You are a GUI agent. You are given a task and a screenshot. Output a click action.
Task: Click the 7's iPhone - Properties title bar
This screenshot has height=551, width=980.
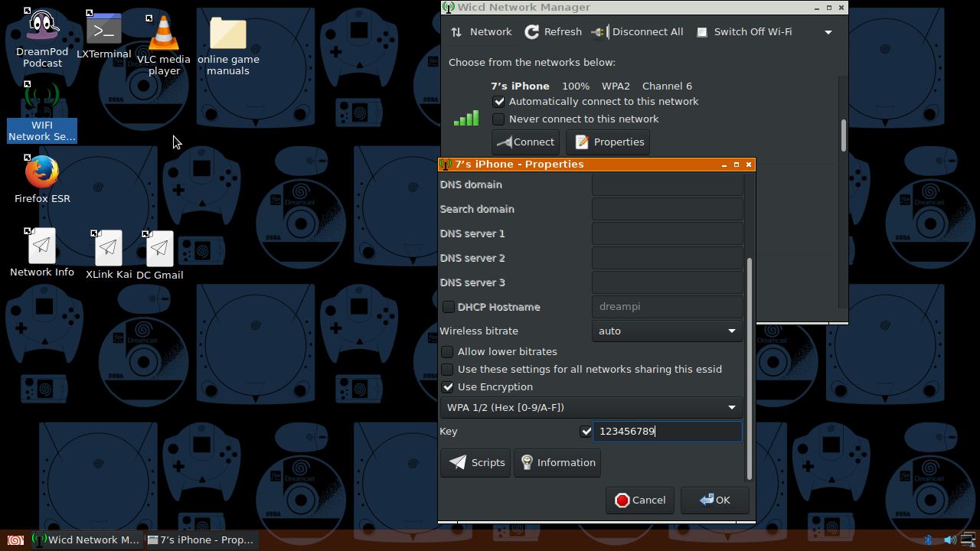coord(596,165)
